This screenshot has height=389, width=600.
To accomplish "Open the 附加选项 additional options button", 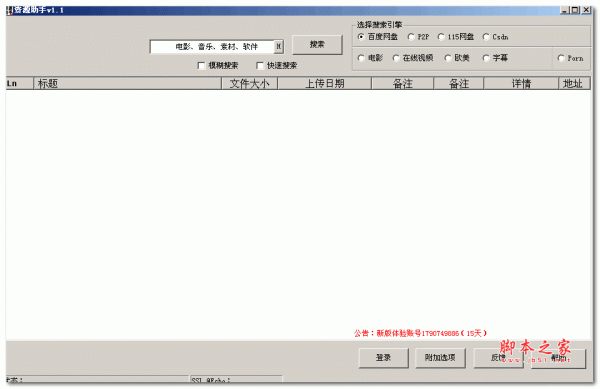I will (x=440, y=358).
